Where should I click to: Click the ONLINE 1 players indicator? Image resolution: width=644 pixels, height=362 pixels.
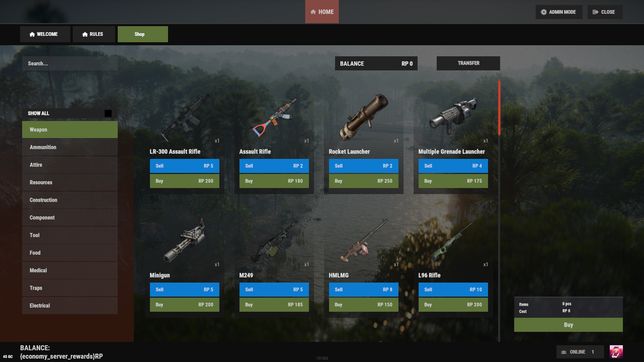pyautogui.click(x=580, y=352)
